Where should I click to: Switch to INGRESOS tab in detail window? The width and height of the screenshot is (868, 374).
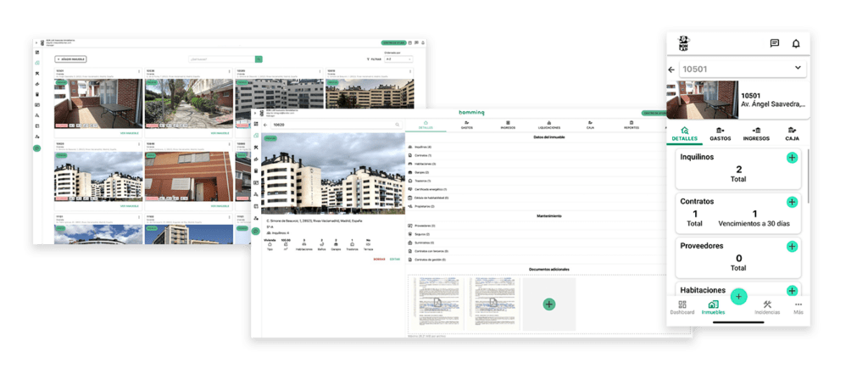(x=509, y=126)
